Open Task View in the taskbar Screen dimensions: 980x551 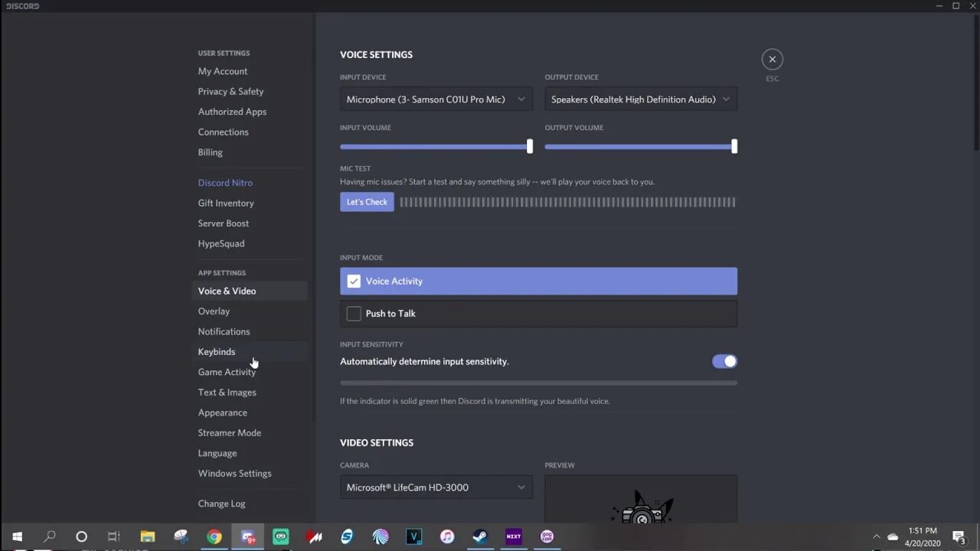[x=113, y=536]
